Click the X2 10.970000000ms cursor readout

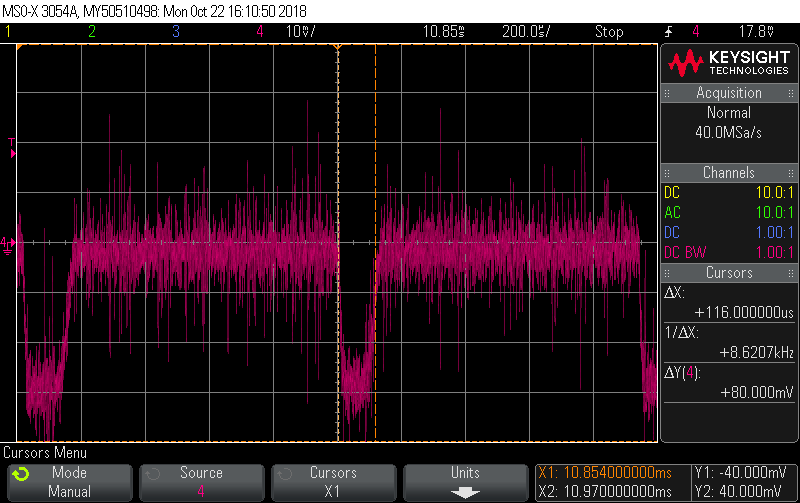coord(605,492)
